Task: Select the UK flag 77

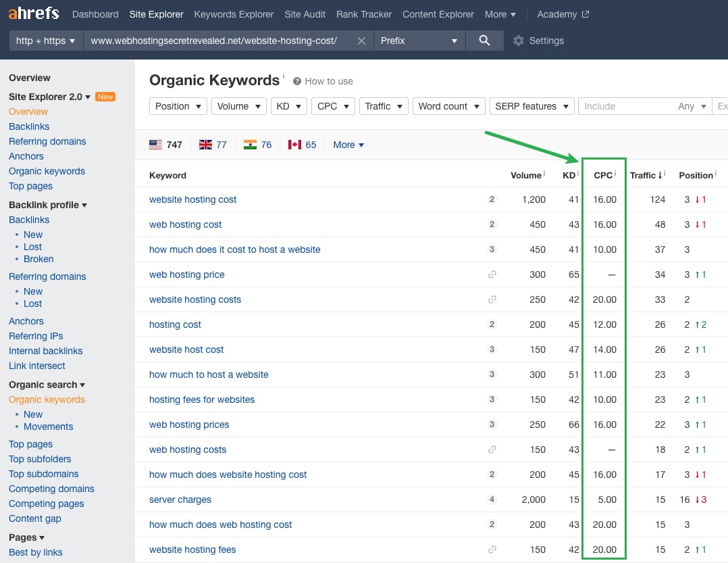Action: [213, 145]
